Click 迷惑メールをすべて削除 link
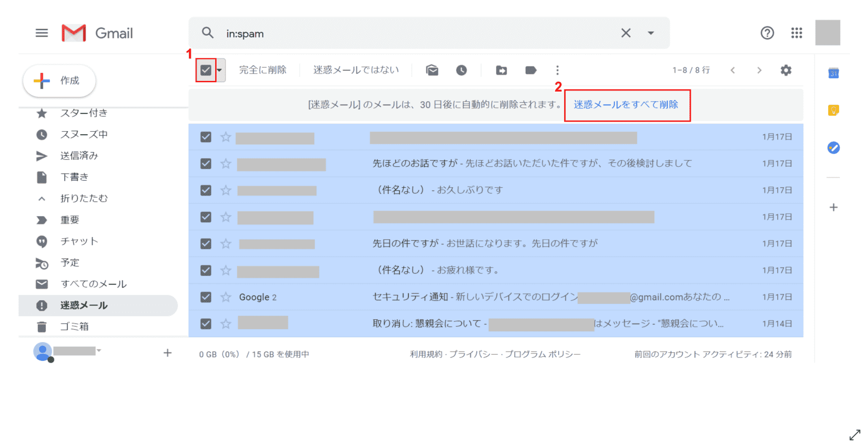This screenshot has width=868, height=448. coord(626,105)
